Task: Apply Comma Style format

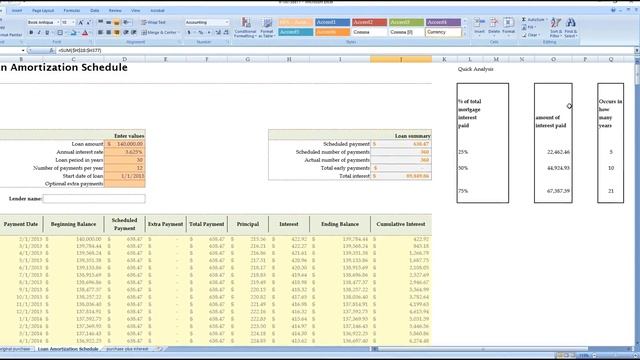Action: [x=209, y=32]
